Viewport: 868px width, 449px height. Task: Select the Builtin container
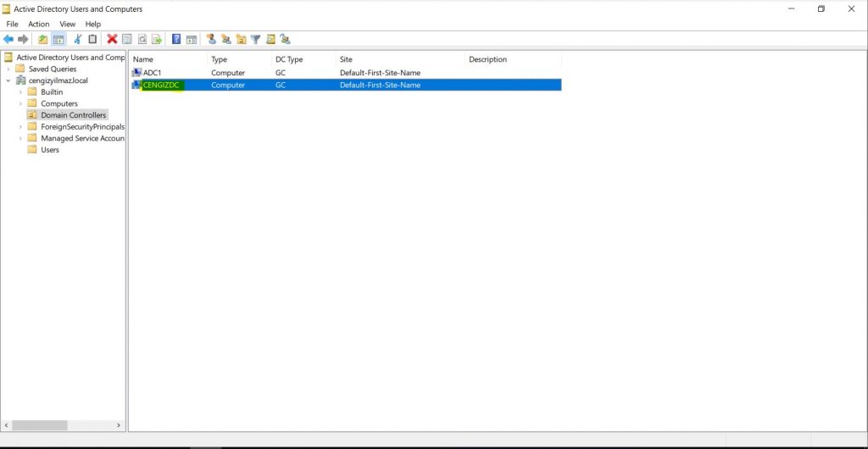[x=52, y=91]
